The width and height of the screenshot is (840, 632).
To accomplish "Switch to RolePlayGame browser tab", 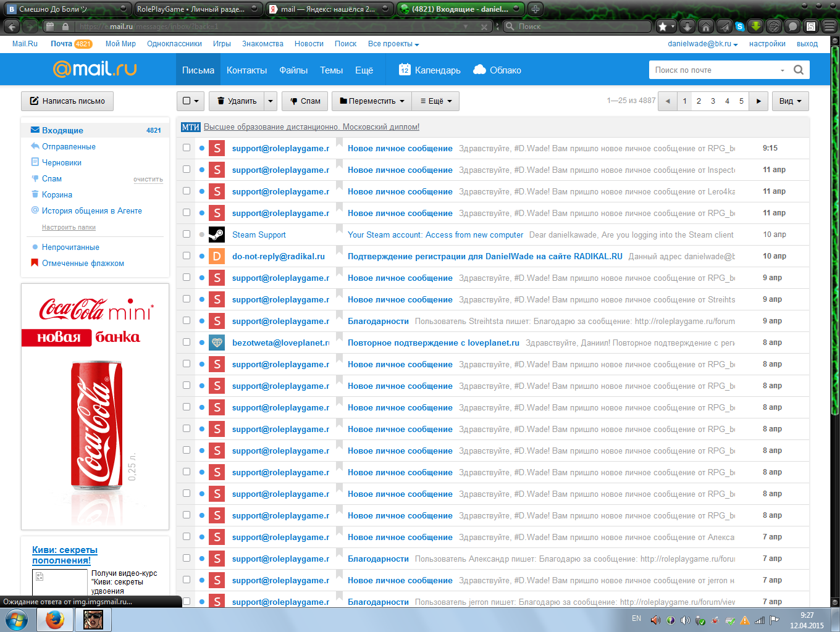I will (198, 9).
